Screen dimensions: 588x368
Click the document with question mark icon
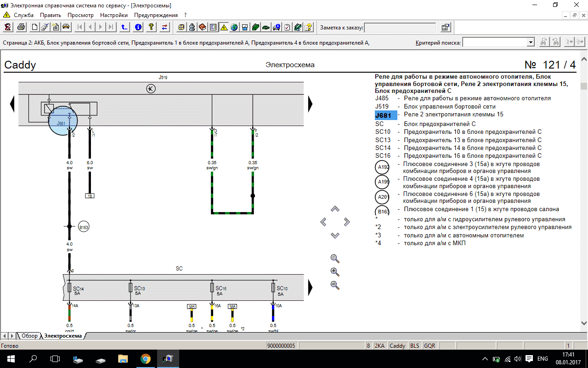[x=308, y=27]
